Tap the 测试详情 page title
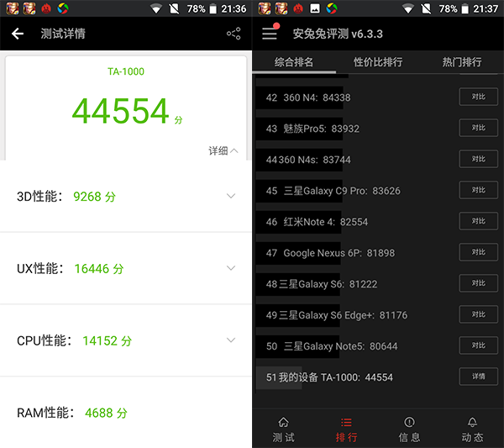 (63, 34)
